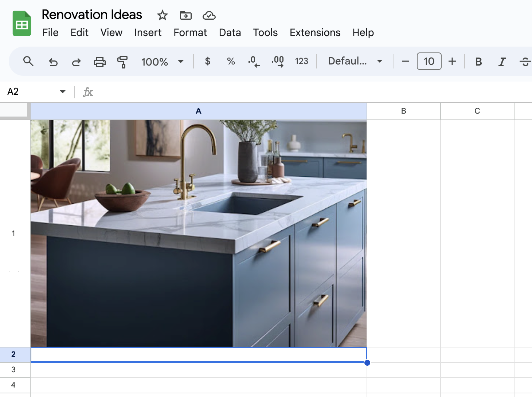
Task: Click the undo arrow icon
Action: [53, 62]
